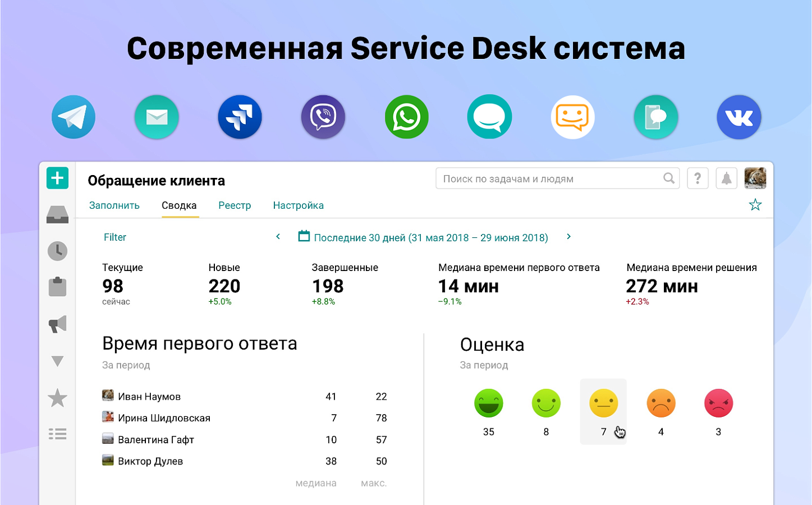Click the VK social network icon
The height and width of the screenshot is (505, 812).
(x=739, y=117)
